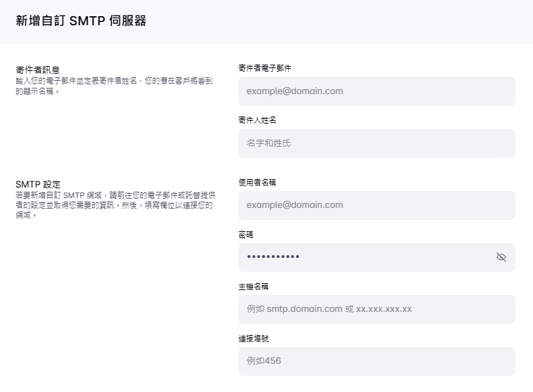Click the 連接埠號 label text
Screen dimensions: 533x392
(253, 338)
